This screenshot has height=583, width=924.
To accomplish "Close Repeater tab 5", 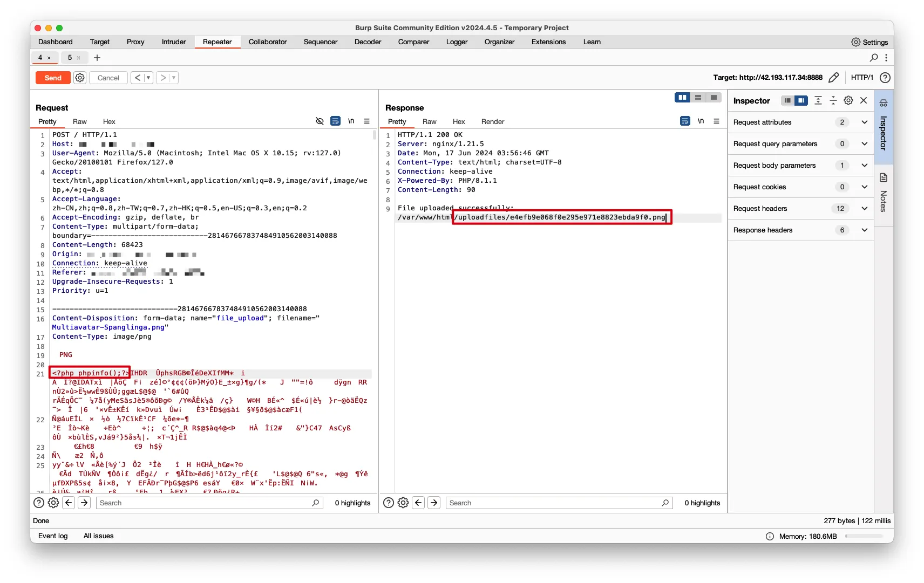I will click(x=78, y=58).
